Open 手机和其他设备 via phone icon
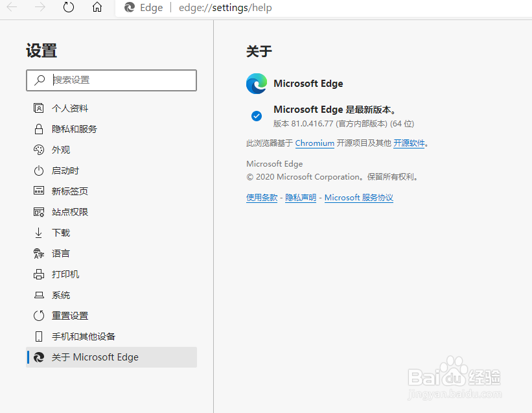 [38, 336]
